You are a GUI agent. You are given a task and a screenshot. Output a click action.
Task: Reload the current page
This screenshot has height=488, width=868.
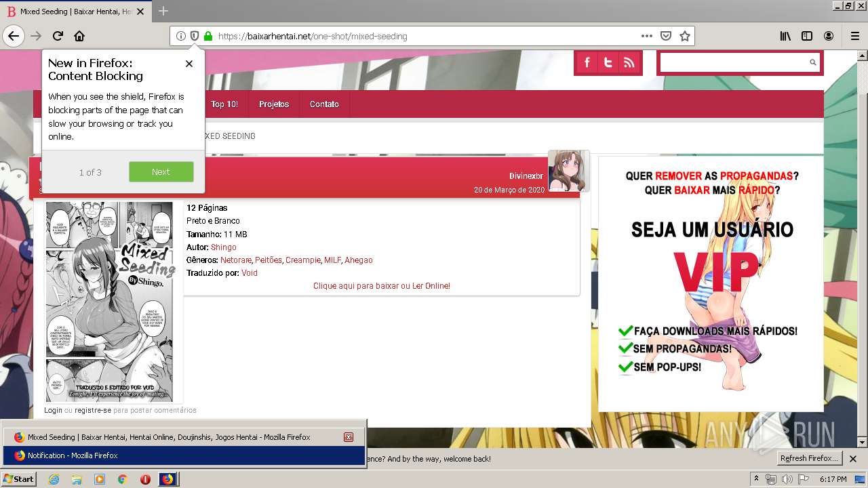(58, 36)
